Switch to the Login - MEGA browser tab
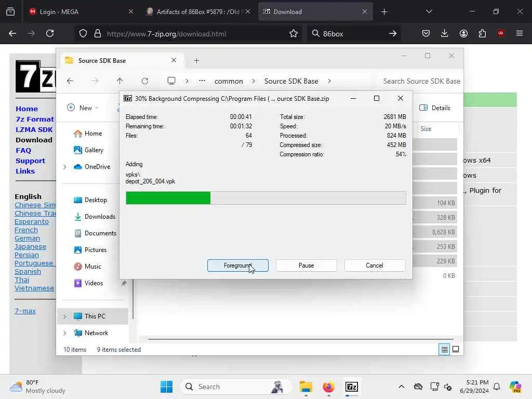532x399 pixels. click(x=81, y=12)
